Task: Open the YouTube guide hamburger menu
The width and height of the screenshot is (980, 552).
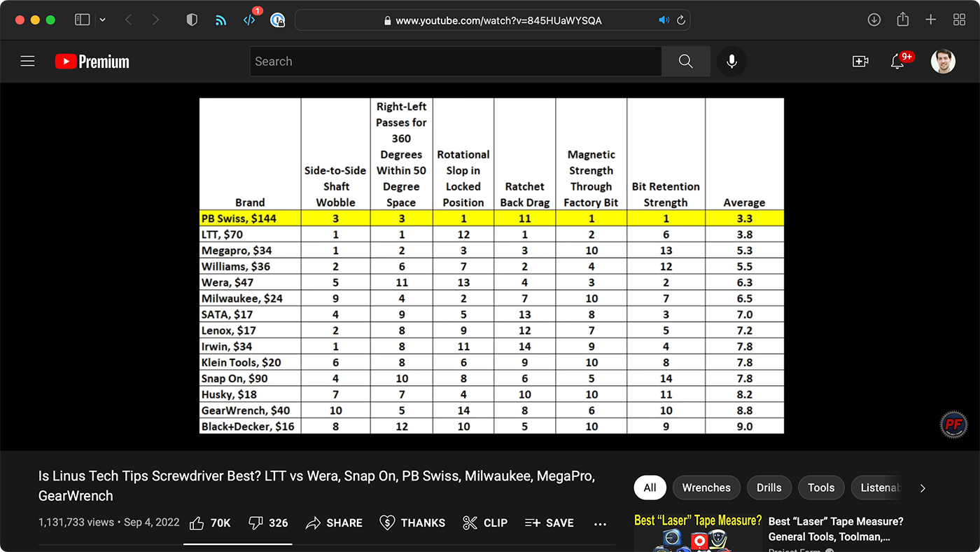Action: 27,62
